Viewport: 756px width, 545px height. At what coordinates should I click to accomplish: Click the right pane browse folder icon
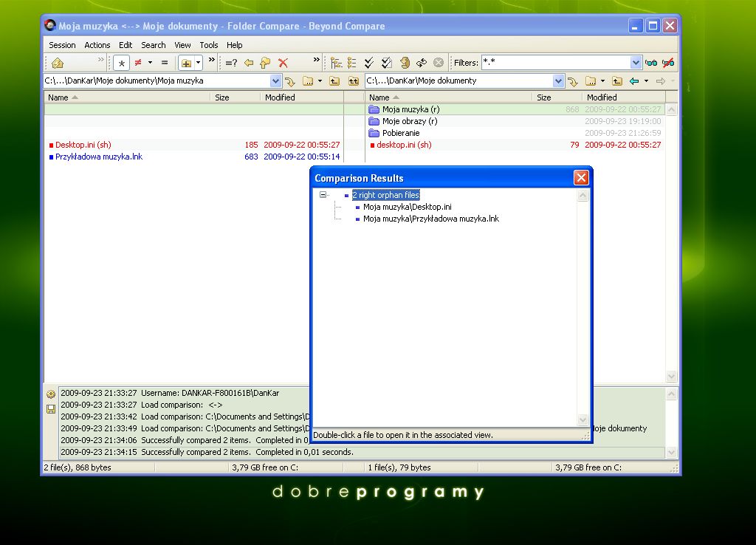click(591, 81)
